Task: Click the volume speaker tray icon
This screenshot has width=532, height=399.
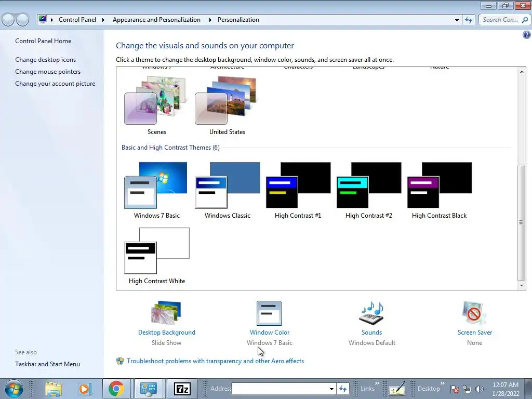Action: (479, 389)
